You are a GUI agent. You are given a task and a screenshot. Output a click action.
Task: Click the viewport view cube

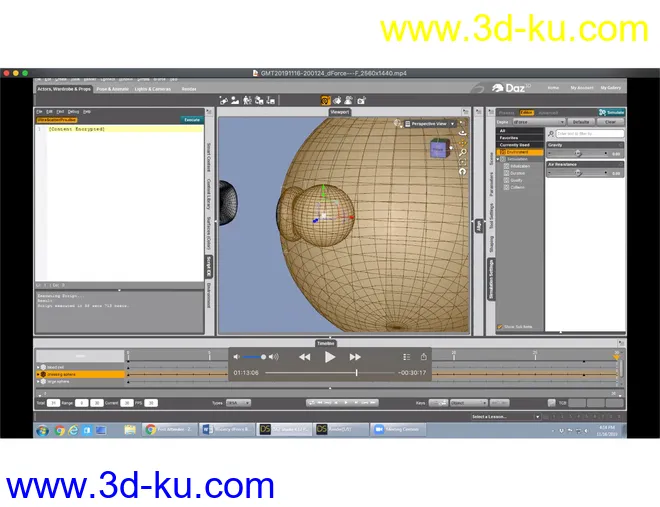point(438,149)
